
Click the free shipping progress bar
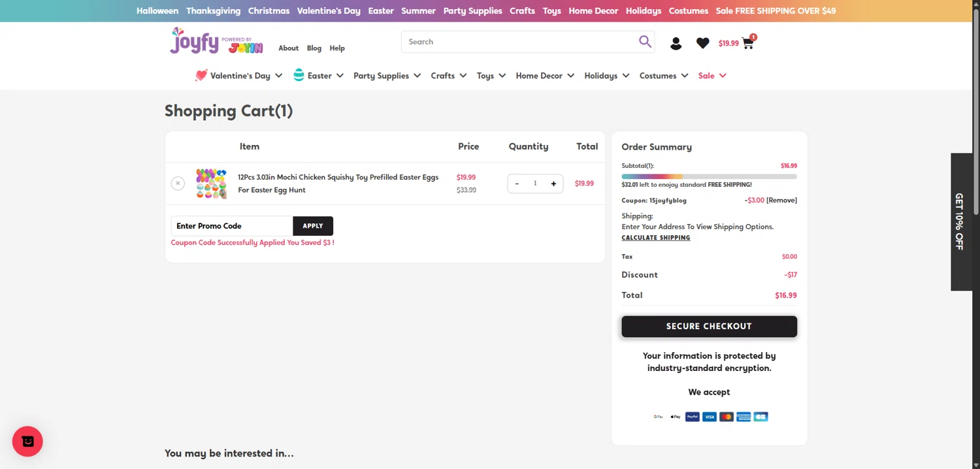tap(709, 176)
